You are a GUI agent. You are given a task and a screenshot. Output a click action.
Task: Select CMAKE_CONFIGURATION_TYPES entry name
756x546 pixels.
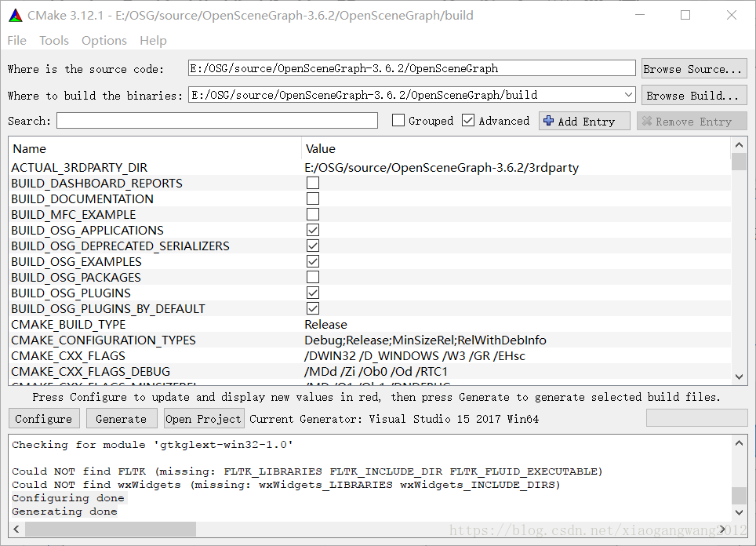104,340
